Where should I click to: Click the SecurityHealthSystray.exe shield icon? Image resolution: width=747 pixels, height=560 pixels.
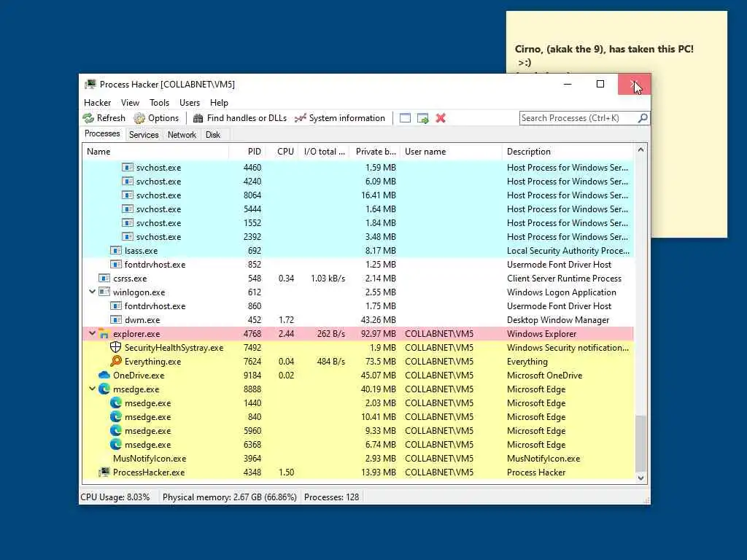116,348
